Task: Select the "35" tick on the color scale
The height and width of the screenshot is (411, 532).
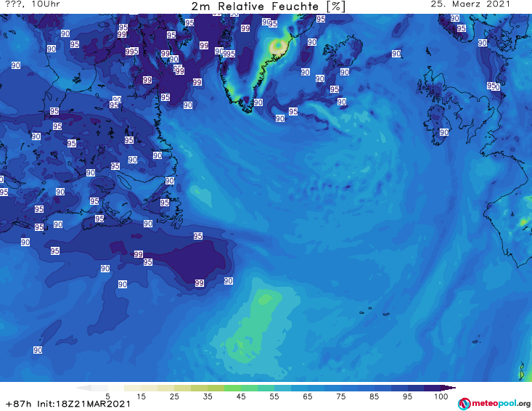Action: (208, 396)
